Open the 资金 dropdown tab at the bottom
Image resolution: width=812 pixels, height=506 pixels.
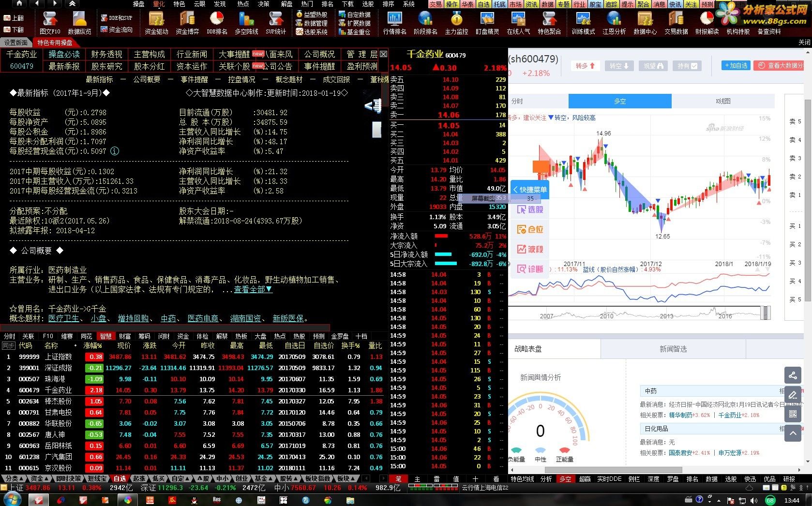[40, 478]
